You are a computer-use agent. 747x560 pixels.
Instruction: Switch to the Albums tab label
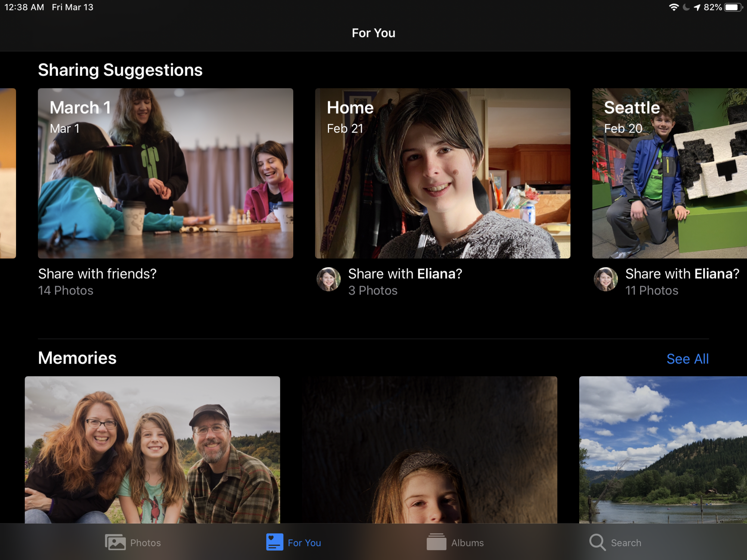(x=467, y=543)
